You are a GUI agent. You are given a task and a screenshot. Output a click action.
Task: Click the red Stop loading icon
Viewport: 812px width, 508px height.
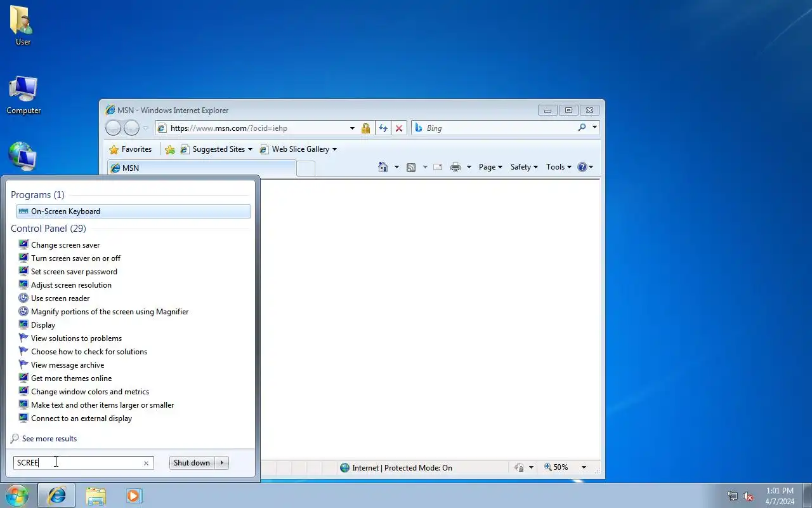coord(399,128)
